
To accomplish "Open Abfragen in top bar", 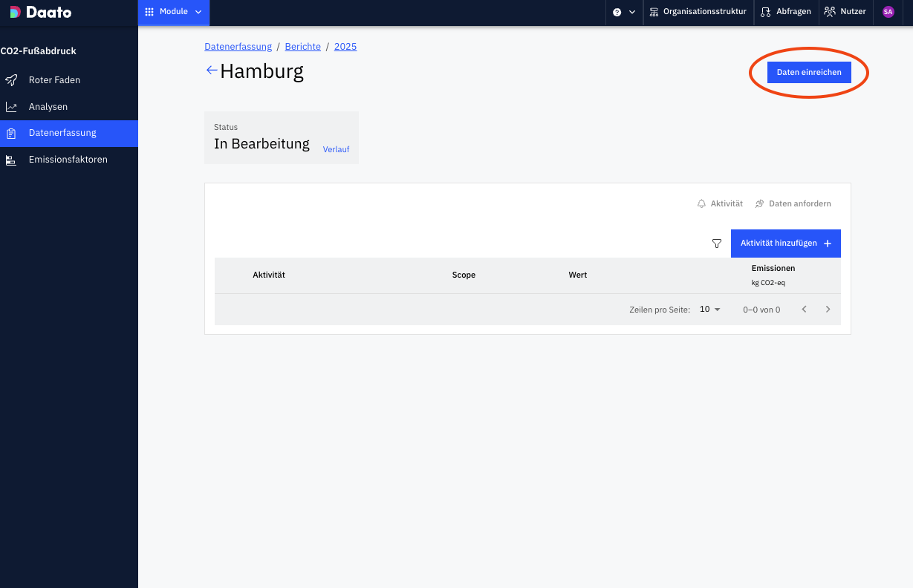I will pos(786,12).
